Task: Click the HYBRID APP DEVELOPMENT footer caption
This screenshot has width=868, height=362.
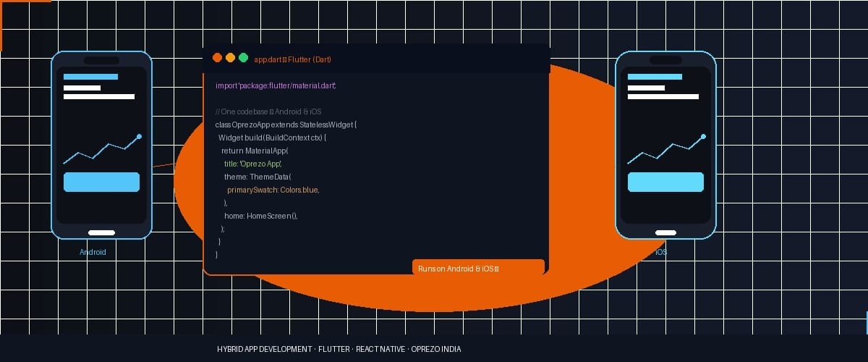Action: pyautogui.click(x=339, y=349)
